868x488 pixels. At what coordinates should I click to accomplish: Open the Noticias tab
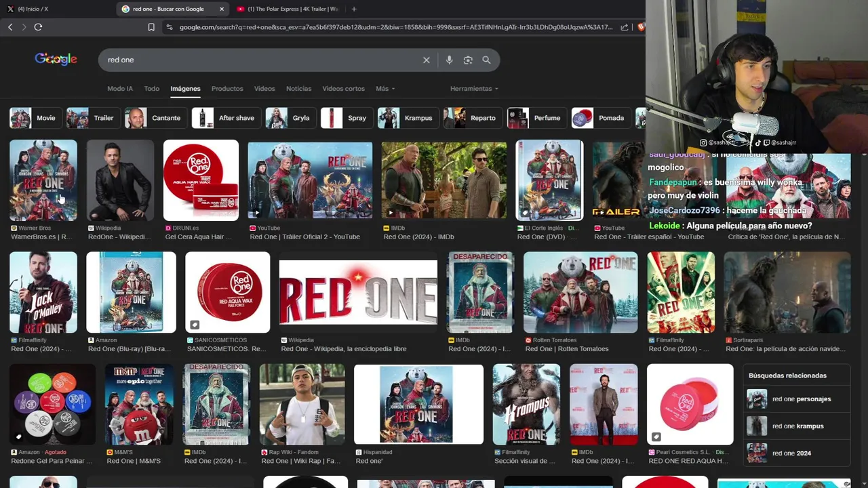[298, 89]
